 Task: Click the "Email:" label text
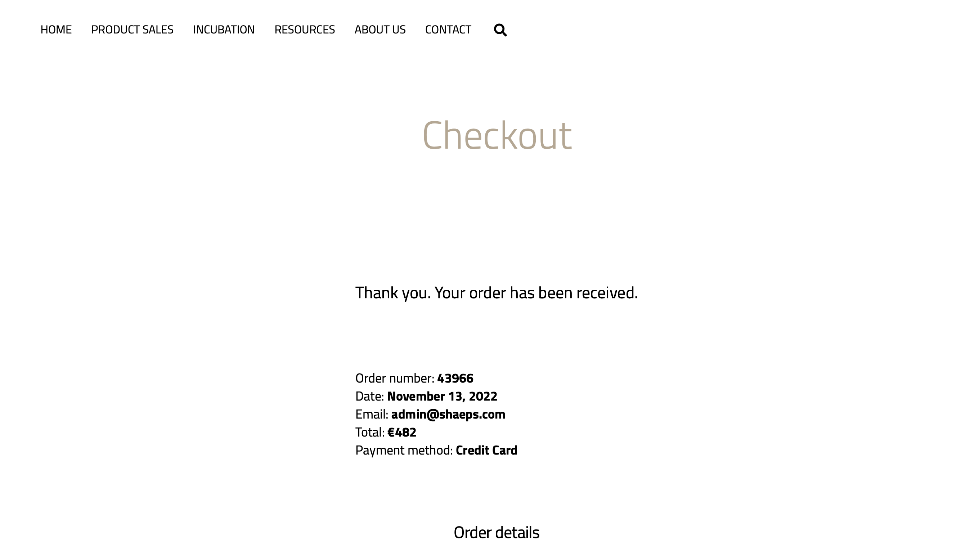coord(372,415)
